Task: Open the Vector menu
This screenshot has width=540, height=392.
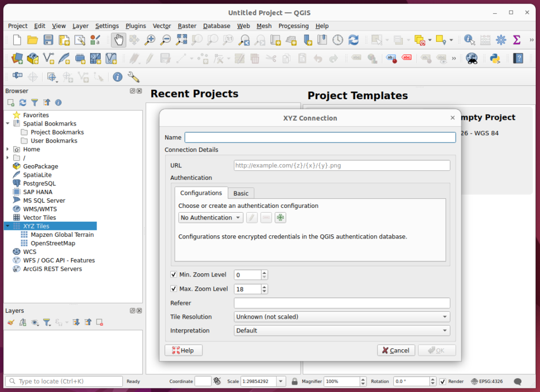Action: (x=162, y=26)
